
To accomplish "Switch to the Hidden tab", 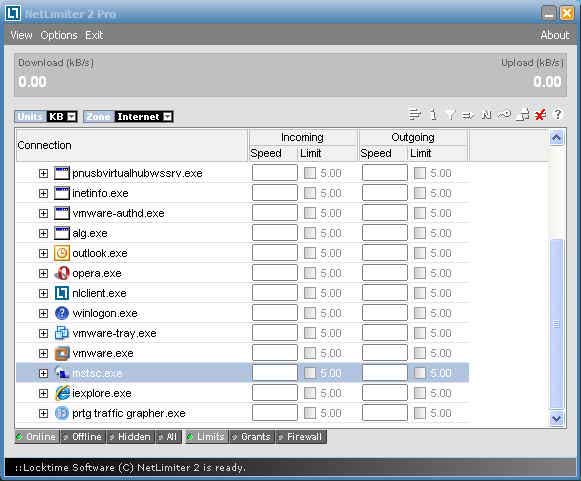I will tap(130, 437).
